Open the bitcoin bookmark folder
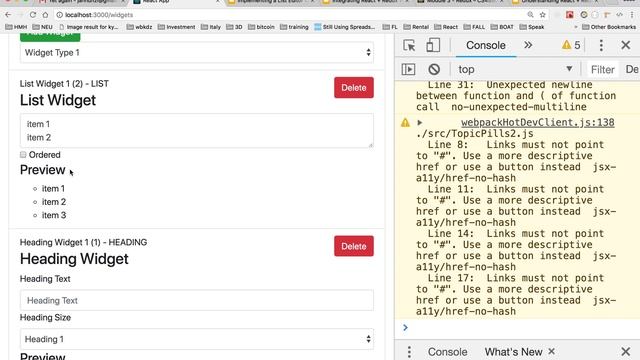The image size is (640, 360). click(x=261, y=27)
